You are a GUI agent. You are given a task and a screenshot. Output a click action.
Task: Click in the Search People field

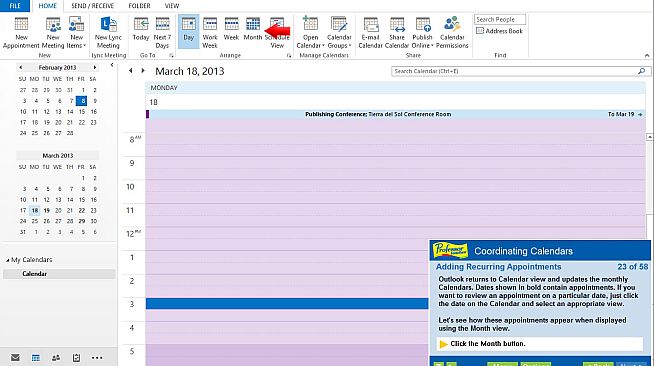[500, 20]
